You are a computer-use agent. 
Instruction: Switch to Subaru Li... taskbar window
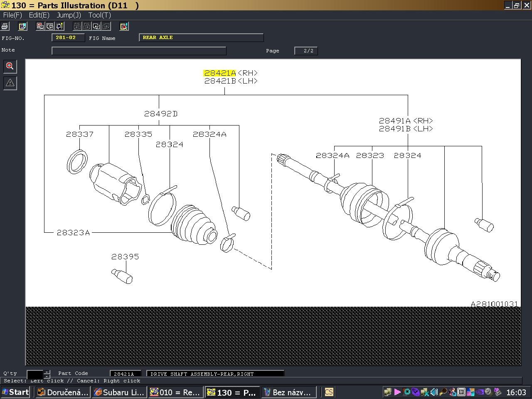coord(119,392)
